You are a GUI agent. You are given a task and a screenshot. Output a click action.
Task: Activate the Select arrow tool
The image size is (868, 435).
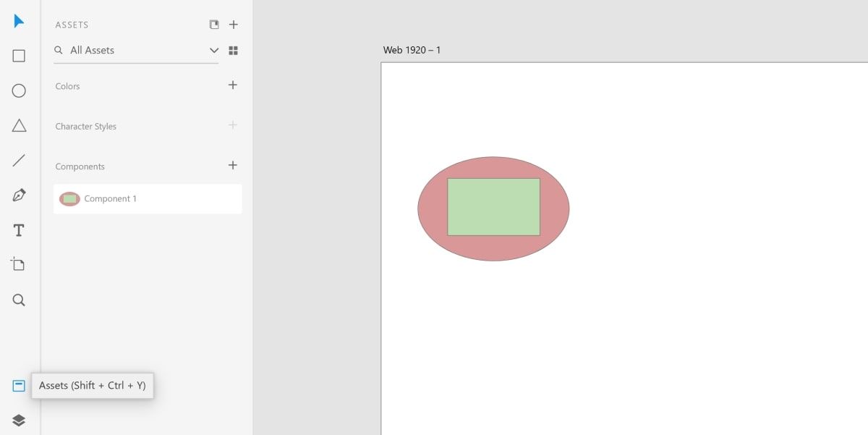point(20,21)
